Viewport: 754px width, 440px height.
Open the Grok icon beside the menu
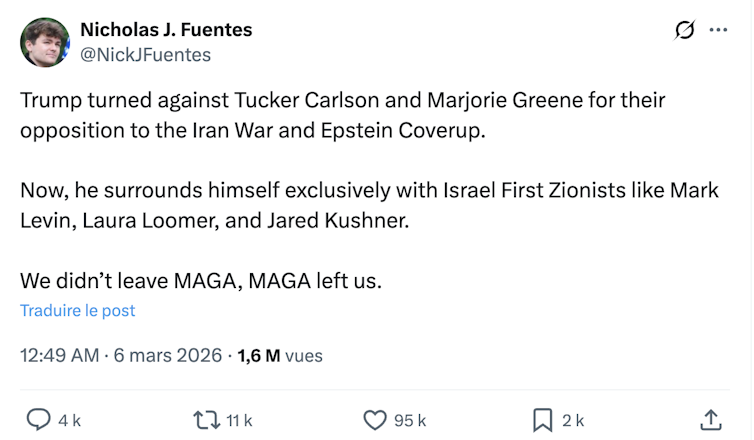pos(685,31)
